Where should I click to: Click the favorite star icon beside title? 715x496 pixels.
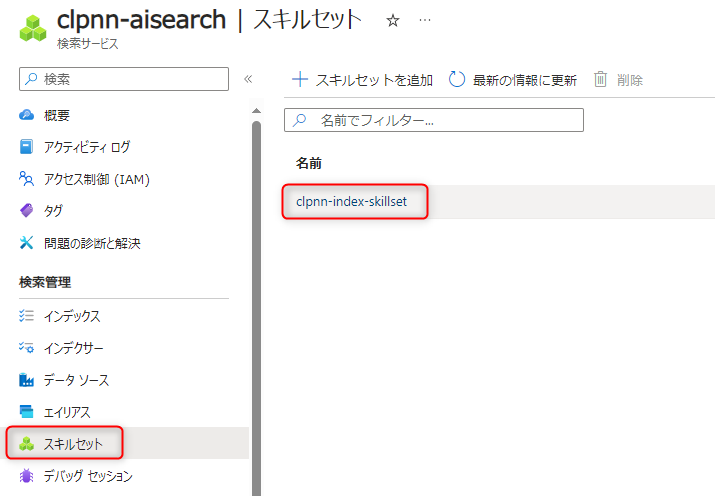point(393,20)
